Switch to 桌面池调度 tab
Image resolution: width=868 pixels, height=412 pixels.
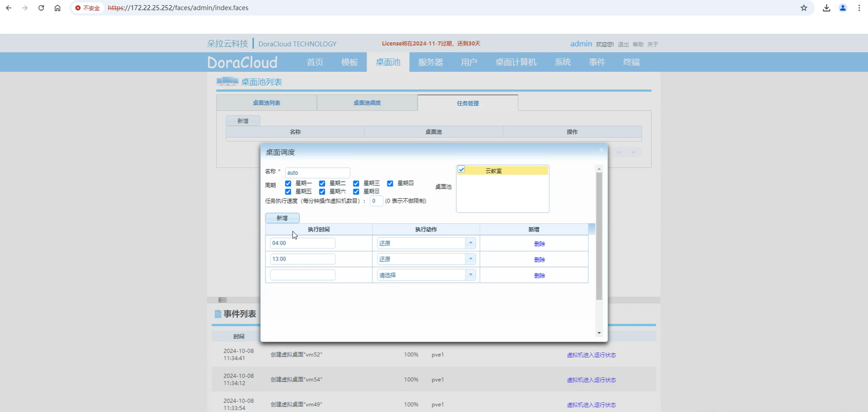coord(367,103)
